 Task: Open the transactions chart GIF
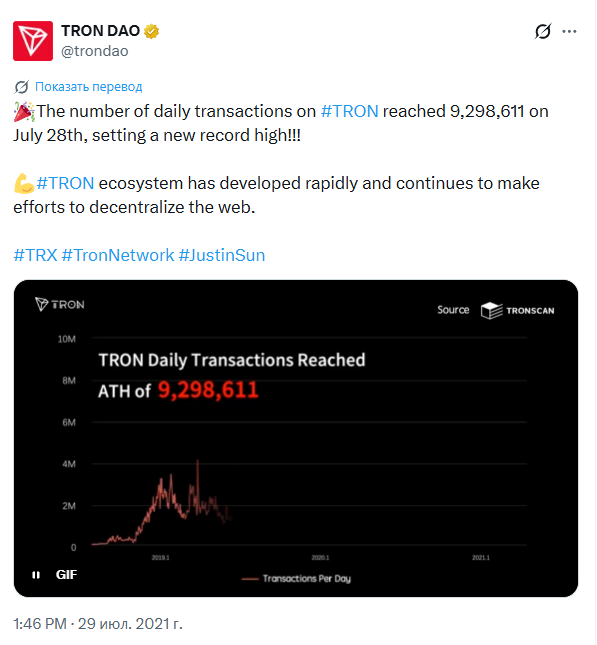click(296, 439)
